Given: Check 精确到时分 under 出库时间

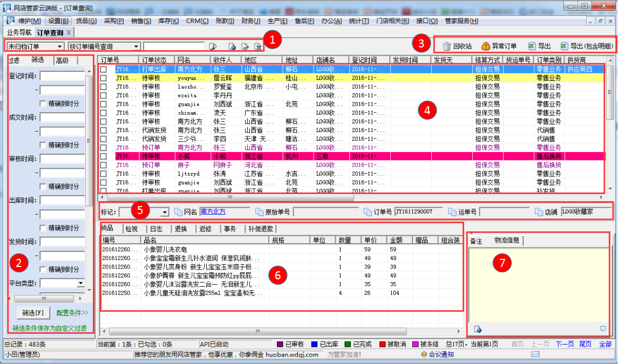Looking at the screenshot, I should 43,228.
